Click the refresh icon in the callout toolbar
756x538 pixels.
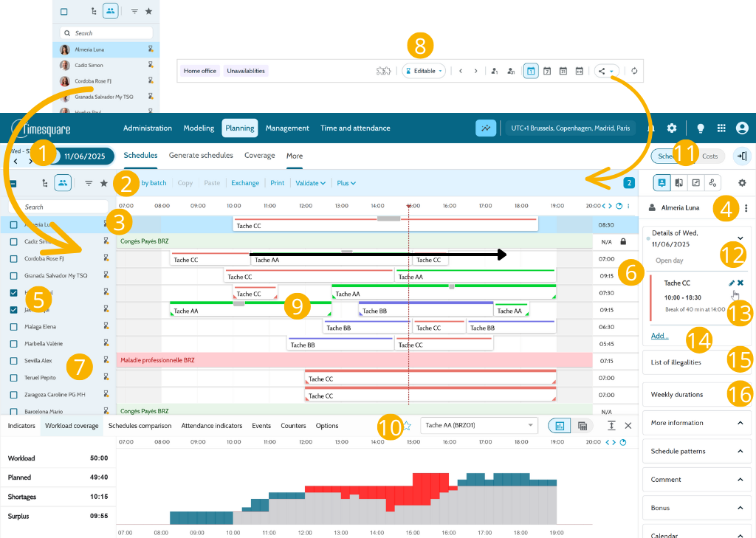click(x=634, y=71)
